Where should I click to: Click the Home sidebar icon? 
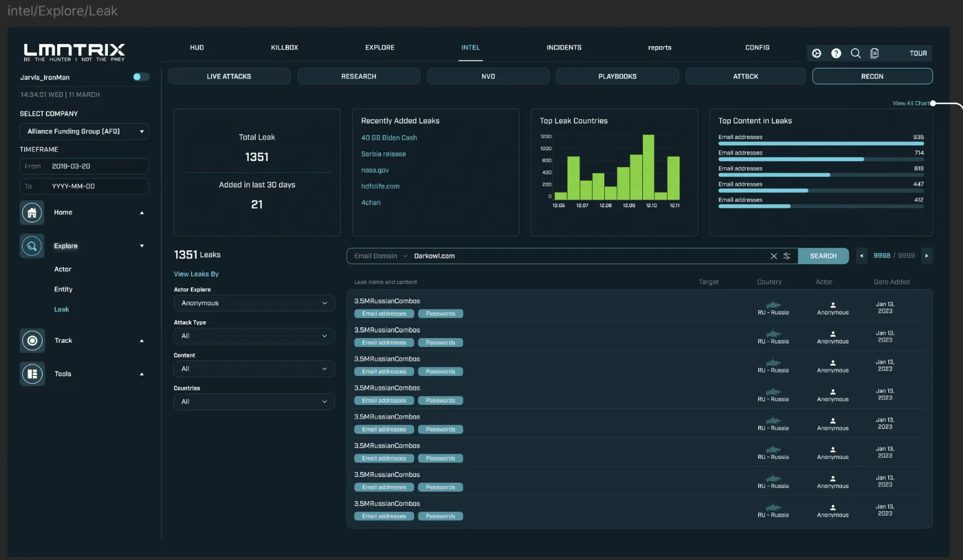pos(32,213)
